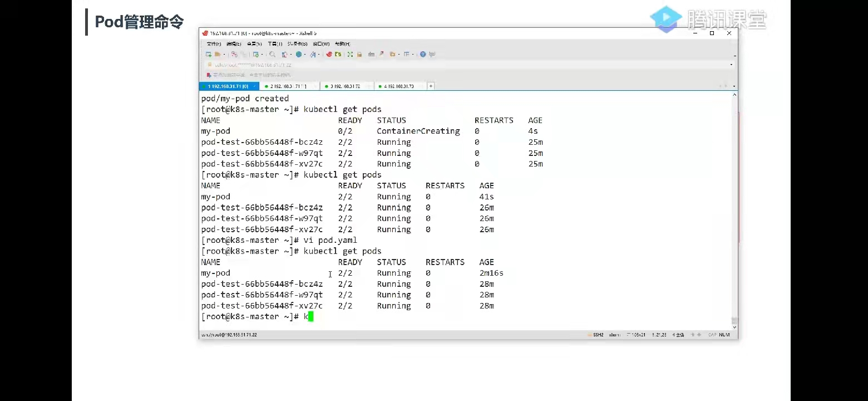Maximize the Xshell window
Image resolution: width=868 pixels, height=401 pixels.
[x=712, y=33]
